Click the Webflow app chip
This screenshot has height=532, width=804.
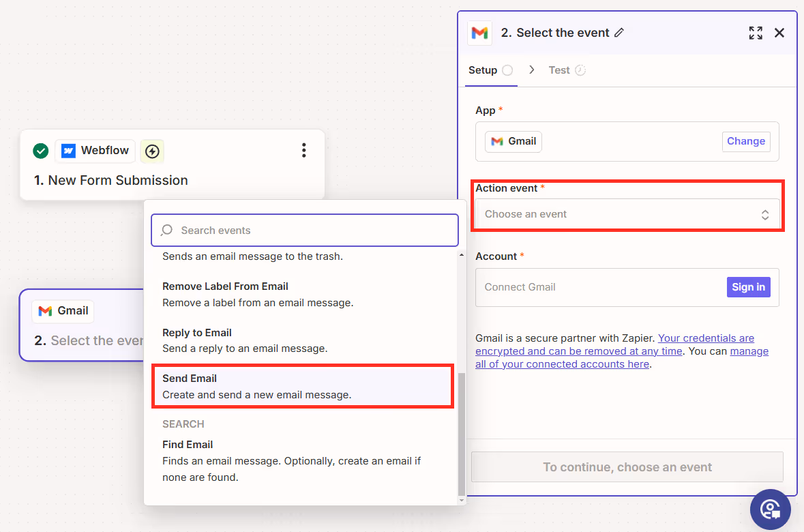95,151
